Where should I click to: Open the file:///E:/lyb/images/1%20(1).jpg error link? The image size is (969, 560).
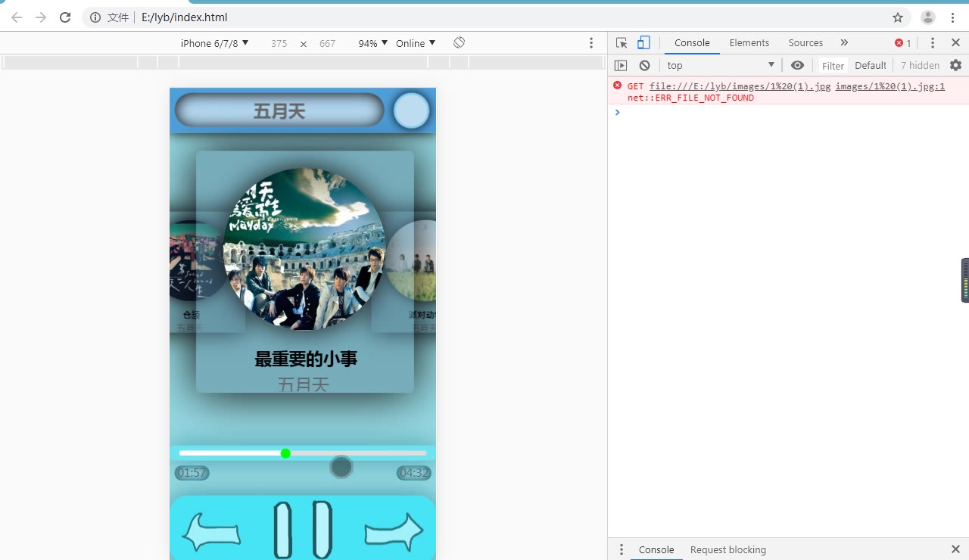pos(740,86)
